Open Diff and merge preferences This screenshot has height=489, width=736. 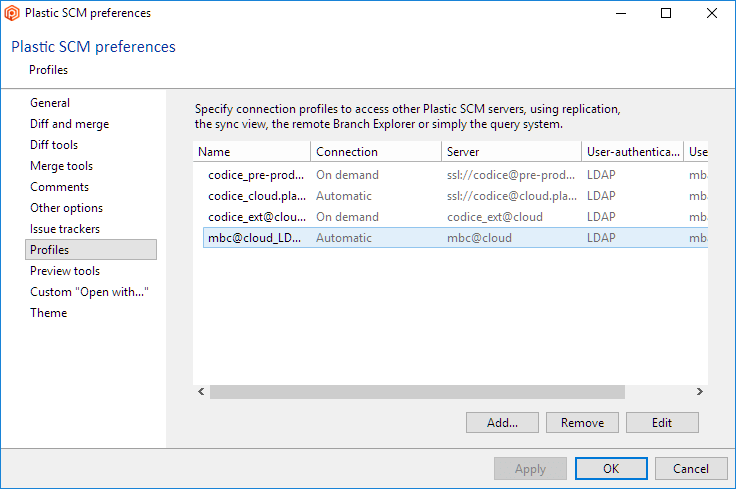(69, 124)
